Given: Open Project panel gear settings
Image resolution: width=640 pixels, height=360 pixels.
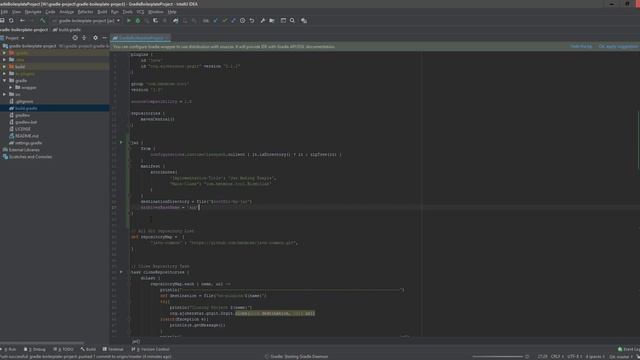Looking at the screenshot, I should pos(96,38).
